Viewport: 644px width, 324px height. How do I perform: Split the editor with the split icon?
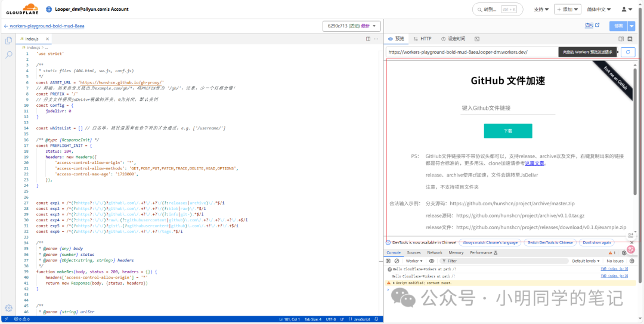[368, 39]
